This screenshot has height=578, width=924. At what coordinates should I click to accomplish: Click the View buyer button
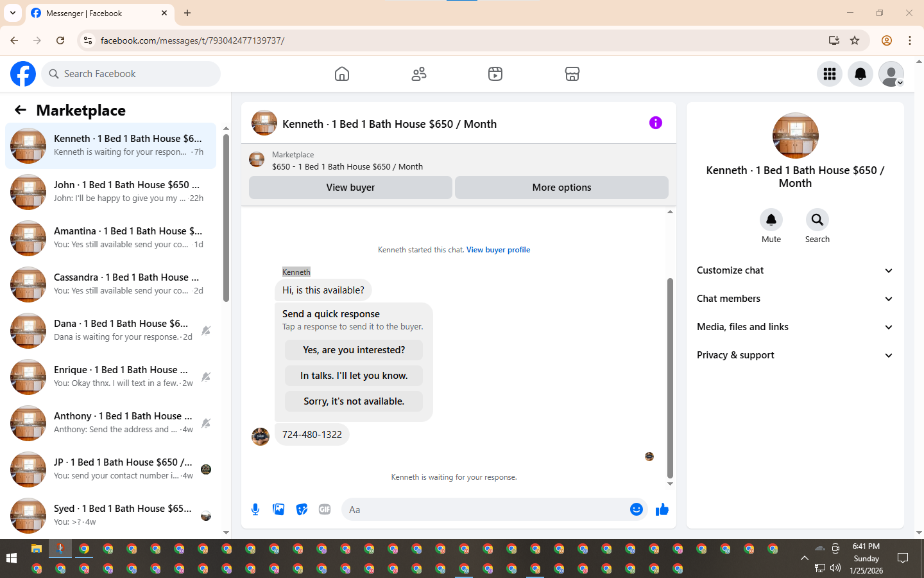[x=350, y=188]
